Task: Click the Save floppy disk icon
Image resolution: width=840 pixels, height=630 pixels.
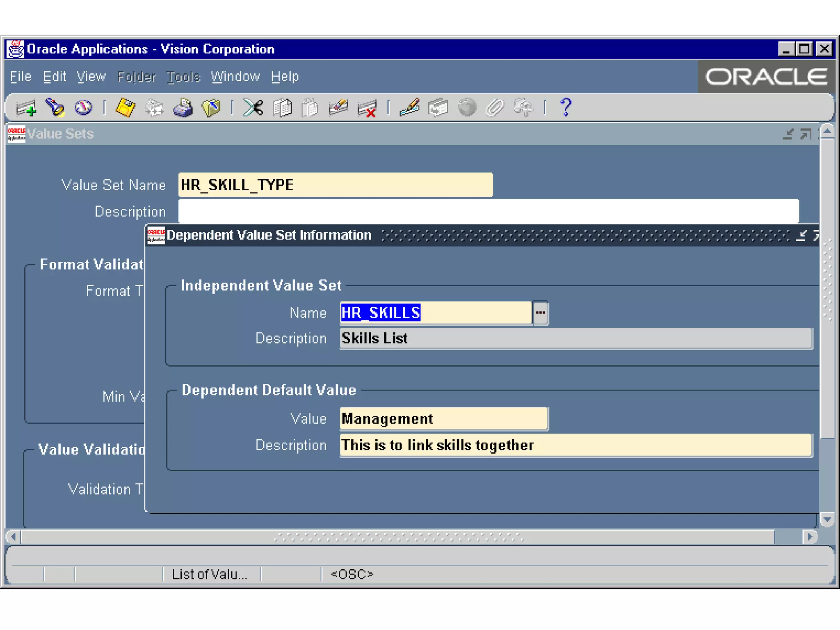Action: [x=125, y=108]
